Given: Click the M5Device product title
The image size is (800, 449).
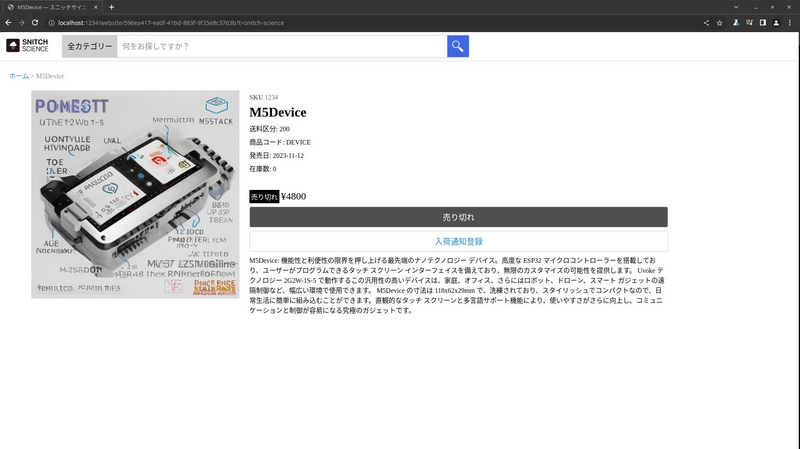Looking at the screenshot, I should (278, 112).
